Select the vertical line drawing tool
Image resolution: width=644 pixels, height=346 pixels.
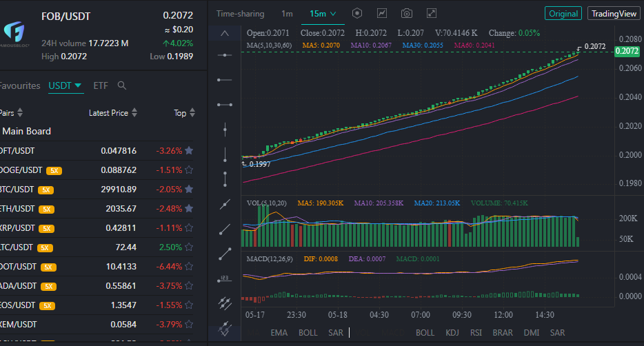point(225,130)
